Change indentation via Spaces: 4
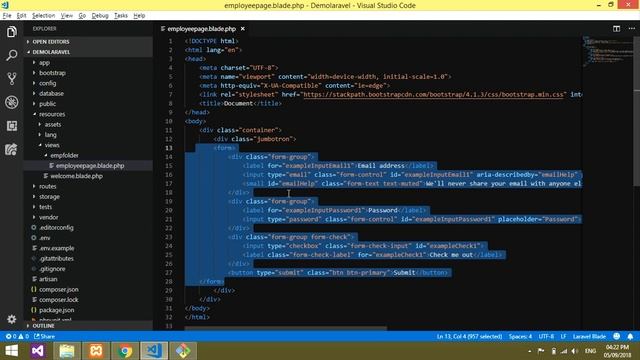This screenshot has height=360, width=640. pyautogui.click(x=520, y=336)
